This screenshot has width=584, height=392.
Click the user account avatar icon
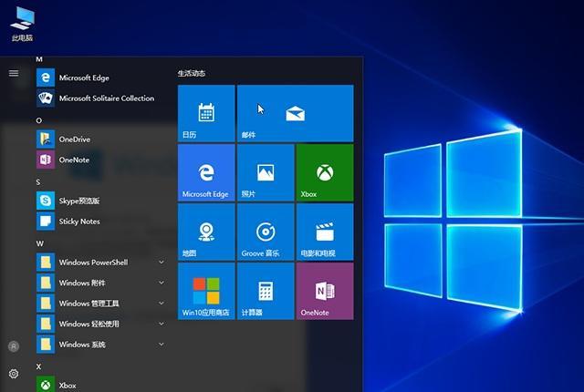click(14, 346)
